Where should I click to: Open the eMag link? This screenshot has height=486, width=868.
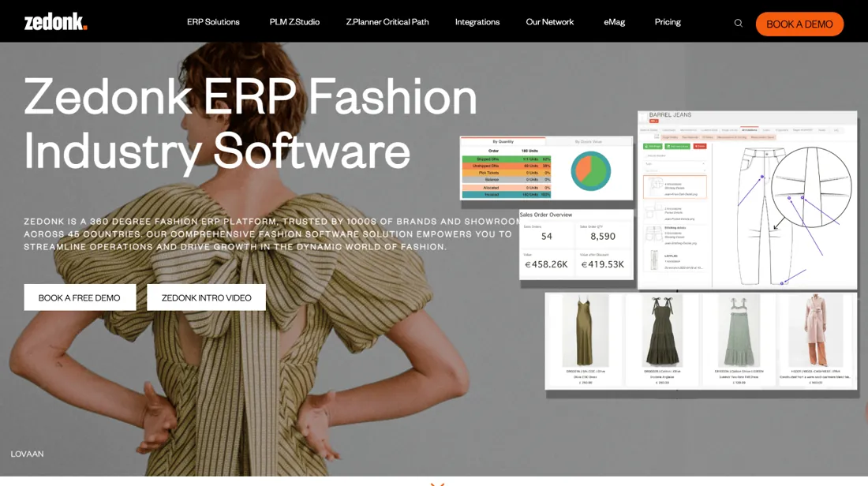615,22
